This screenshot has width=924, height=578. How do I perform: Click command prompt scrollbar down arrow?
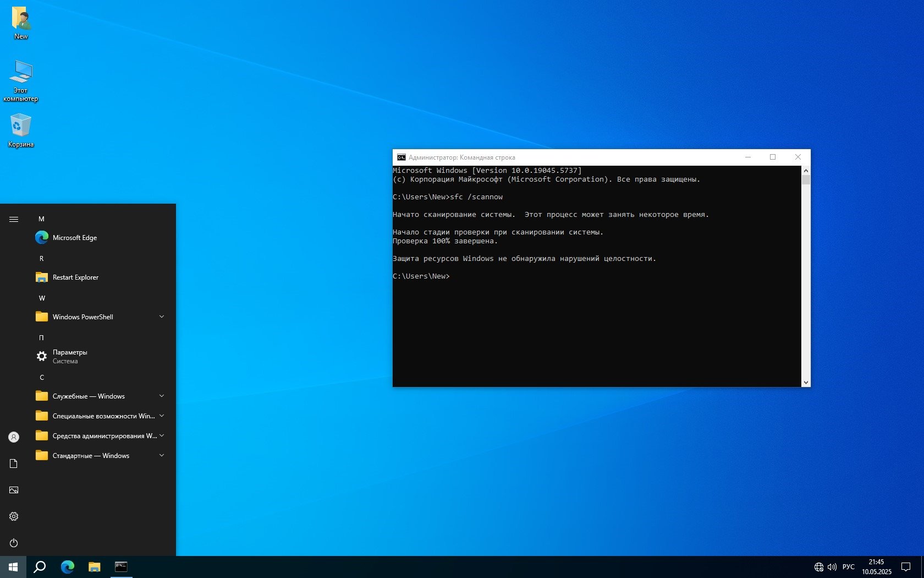tap(806, 382)
